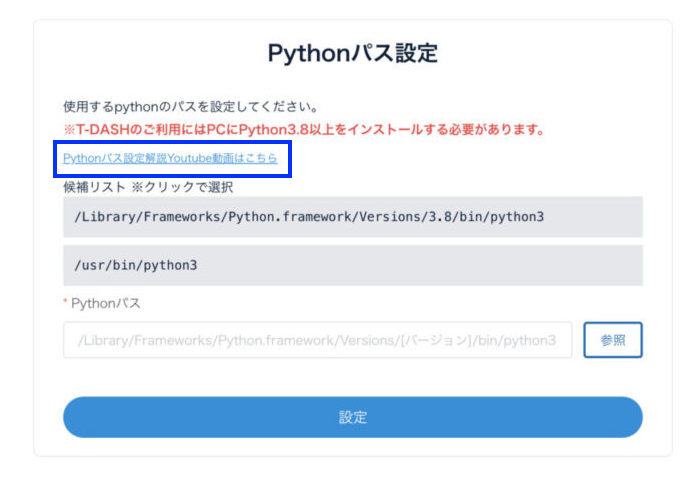Click the placeholder text in path field
The image size is (699, 489).
316,340
